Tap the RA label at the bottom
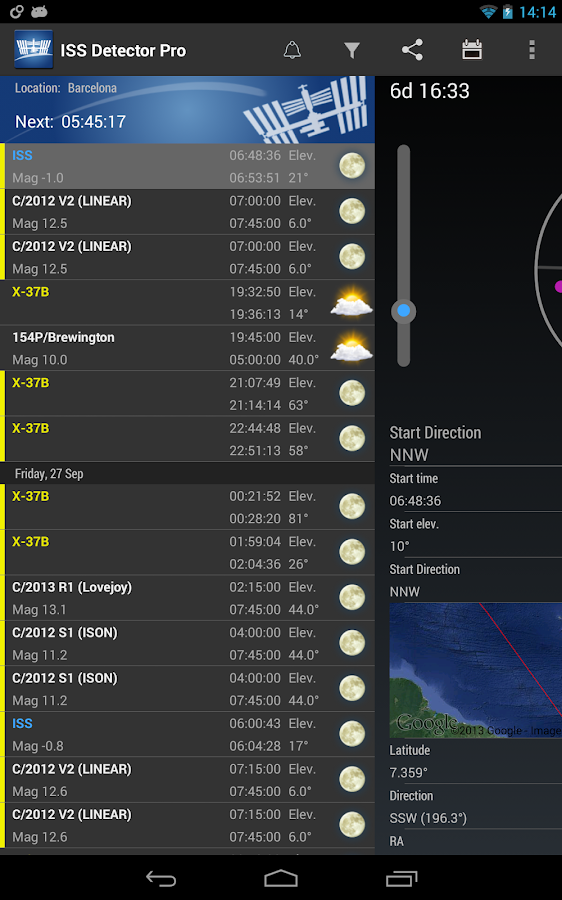Viewport: 562px width, 900px height. tap(397, 841)
